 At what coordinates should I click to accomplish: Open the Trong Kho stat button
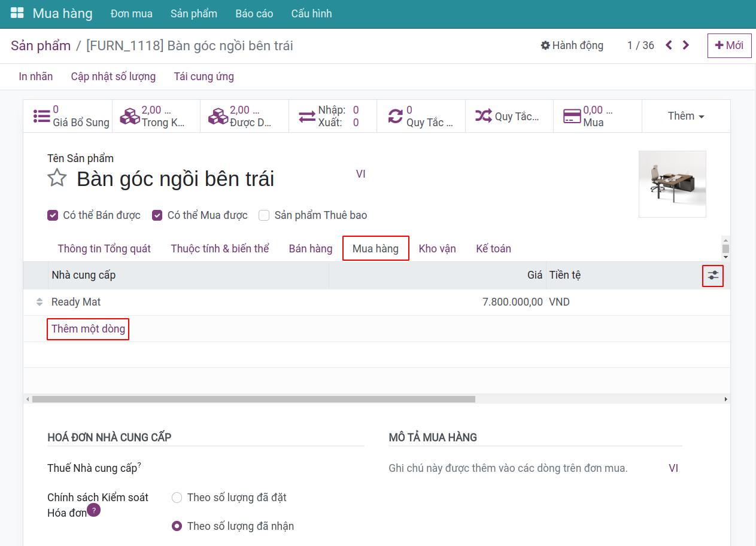[x=156, y=115]
